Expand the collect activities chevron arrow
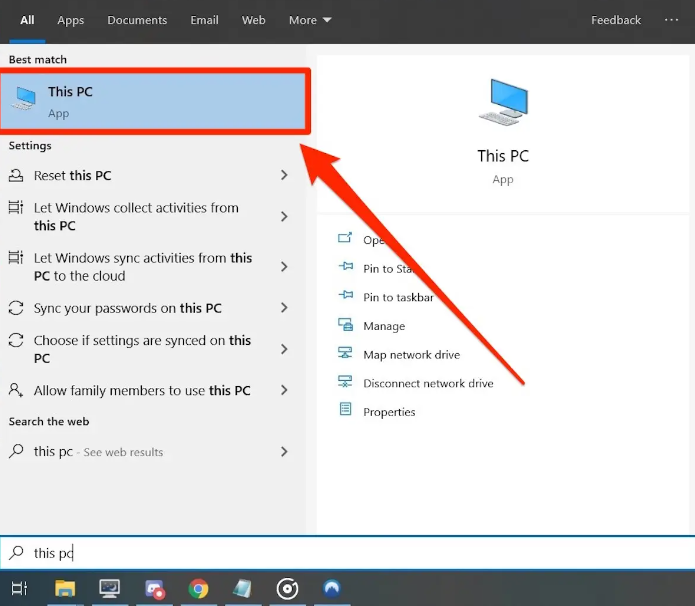The height and width of the screenshot is (606, 695). tap(284, 216)
